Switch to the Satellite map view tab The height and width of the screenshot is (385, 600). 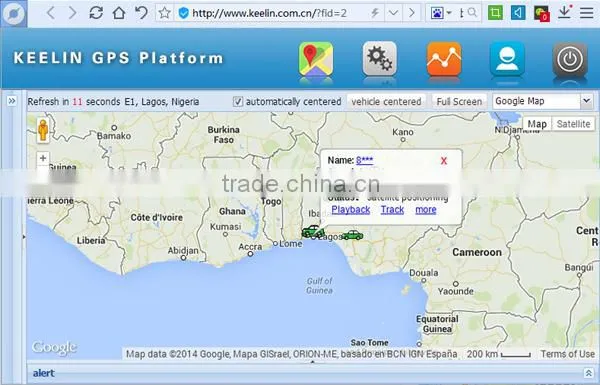[573, 124]
